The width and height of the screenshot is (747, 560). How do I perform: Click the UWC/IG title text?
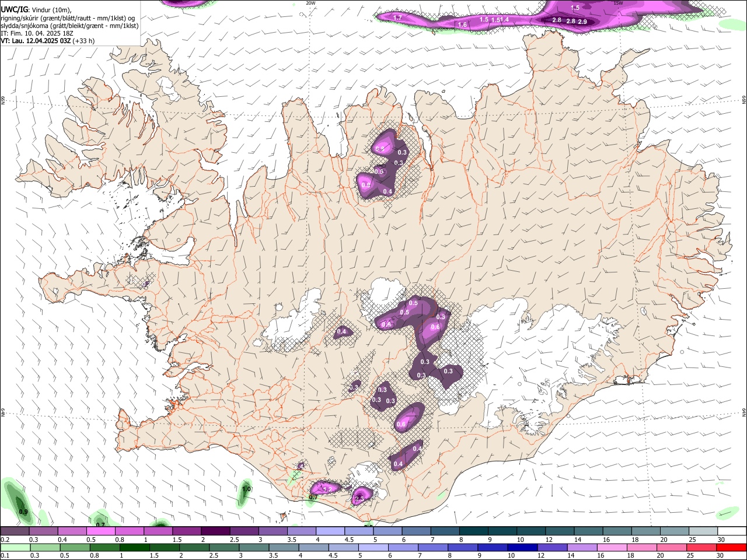[14, 9]
